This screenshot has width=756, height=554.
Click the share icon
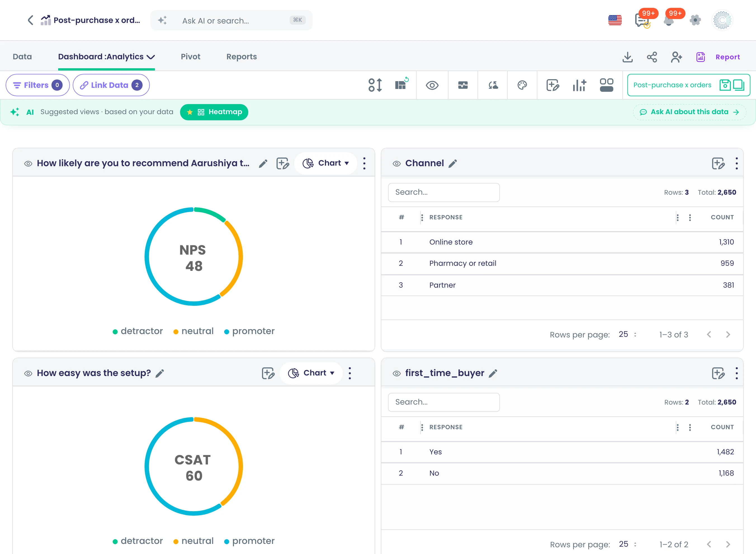(652, 57)
